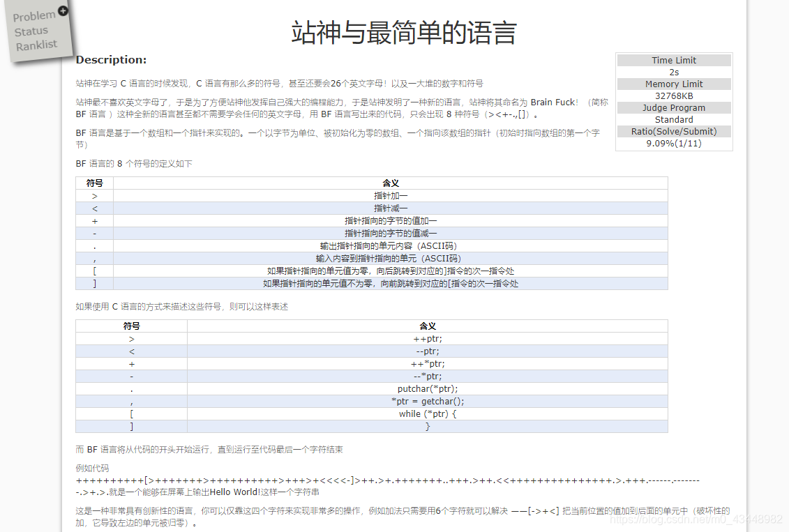Click the *ptr = getchar(); cell
789x532 pixels.
427,401
